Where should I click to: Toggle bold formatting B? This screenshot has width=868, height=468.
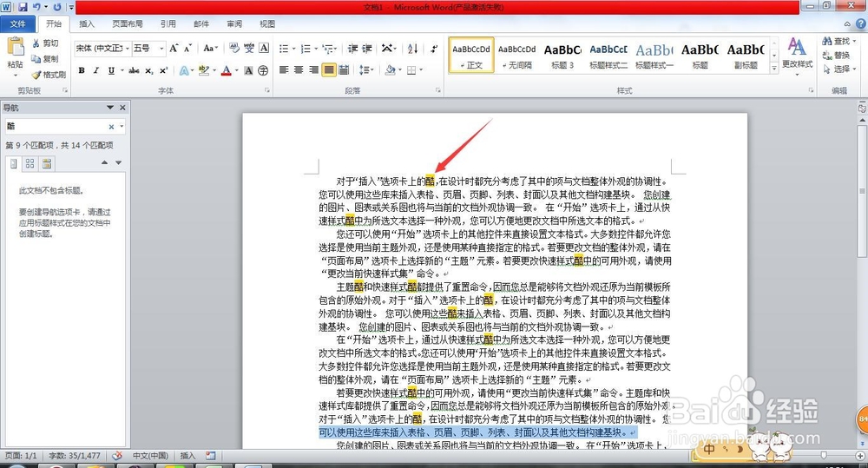[82, 70]
